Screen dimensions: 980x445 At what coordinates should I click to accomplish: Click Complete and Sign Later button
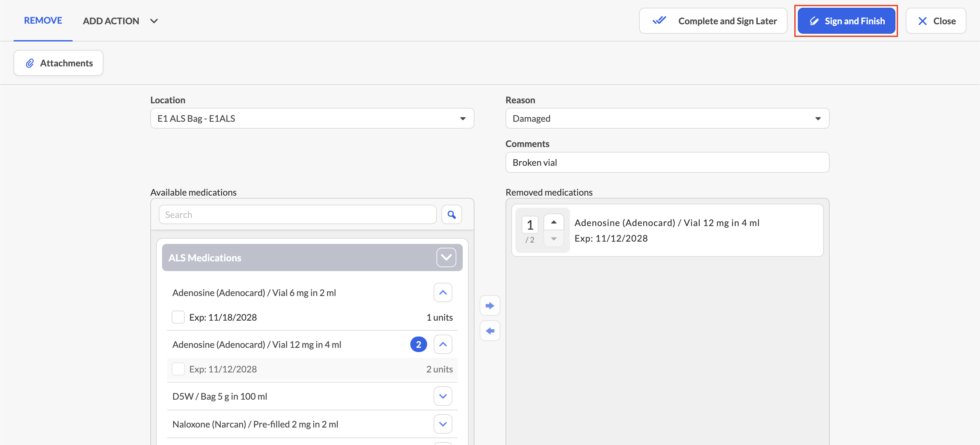click(713, 21)
